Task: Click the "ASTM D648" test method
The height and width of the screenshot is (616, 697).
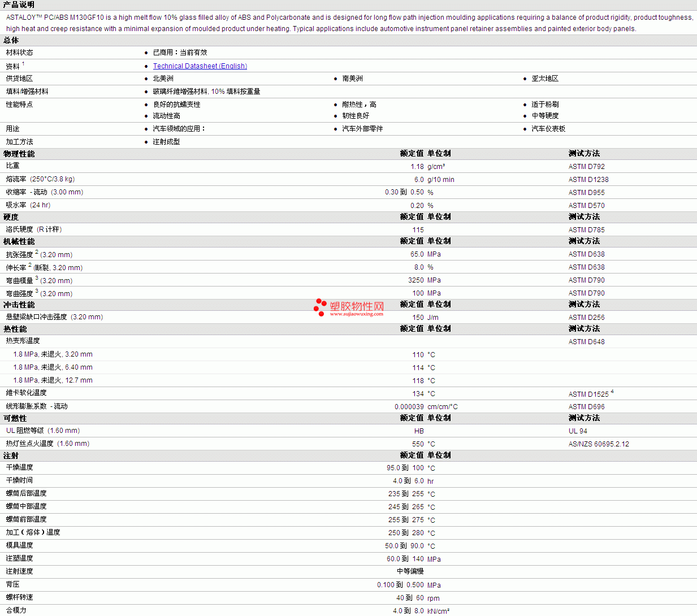Action: 587,342
